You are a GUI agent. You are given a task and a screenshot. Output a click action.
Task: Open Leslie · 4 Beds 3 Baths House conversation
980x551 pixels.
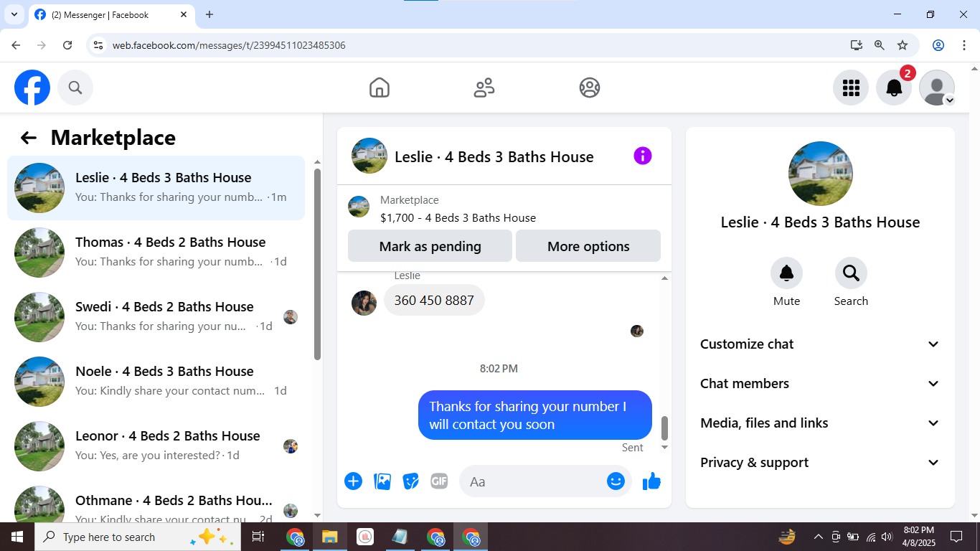(x=156, y=188)
